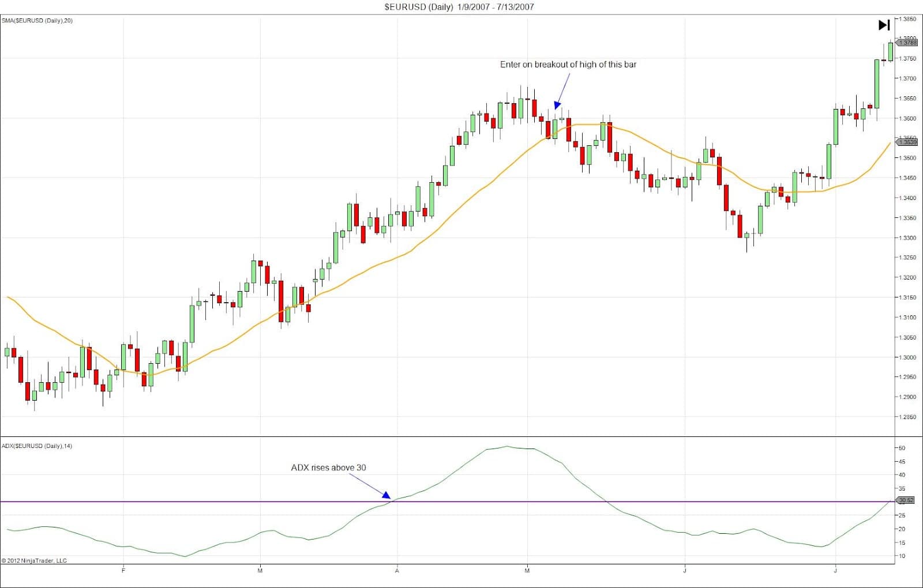Click the ADX rises above 30 annotation
The width and height of the screenshot is (923, 588).
[330, 468]
